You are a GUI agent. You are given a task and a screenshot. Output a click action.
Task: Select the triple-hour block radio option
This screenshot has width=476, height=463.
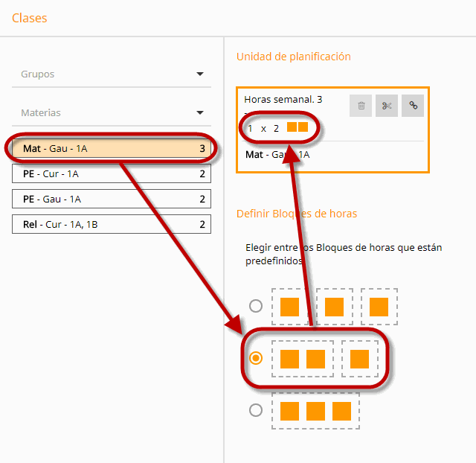pos(256,410)
